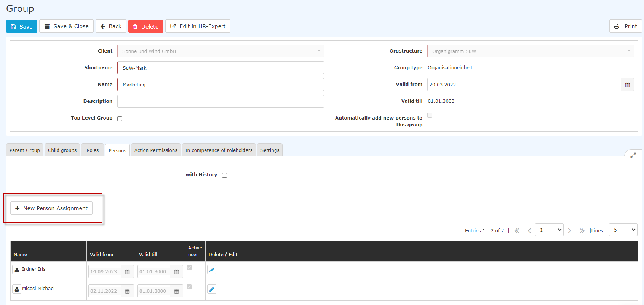Click the person icon for Irdner Iris
This screenshot has width=644, height=305.
tap(17, 270)
